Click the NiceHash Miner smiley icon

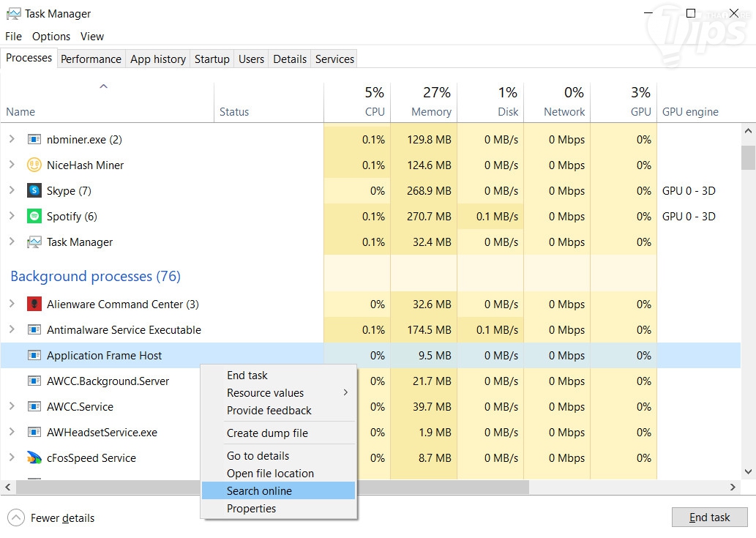[x=34, y=165]
